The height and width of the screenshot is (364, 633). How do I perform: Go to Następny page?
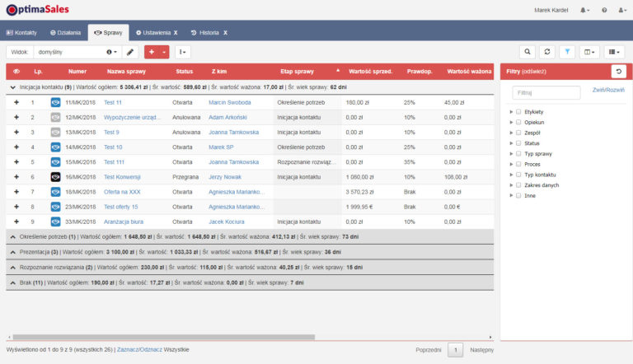pos(481,350)
